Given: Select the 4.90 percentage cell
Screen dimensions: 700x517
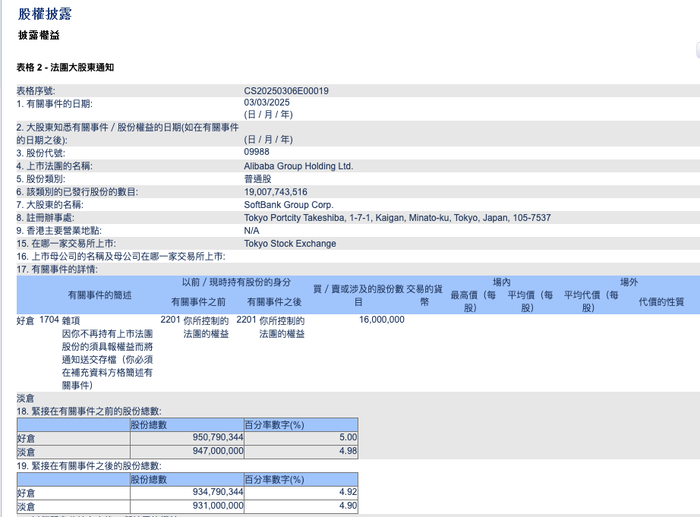Looking at the screenshot, I should point(348,506).
